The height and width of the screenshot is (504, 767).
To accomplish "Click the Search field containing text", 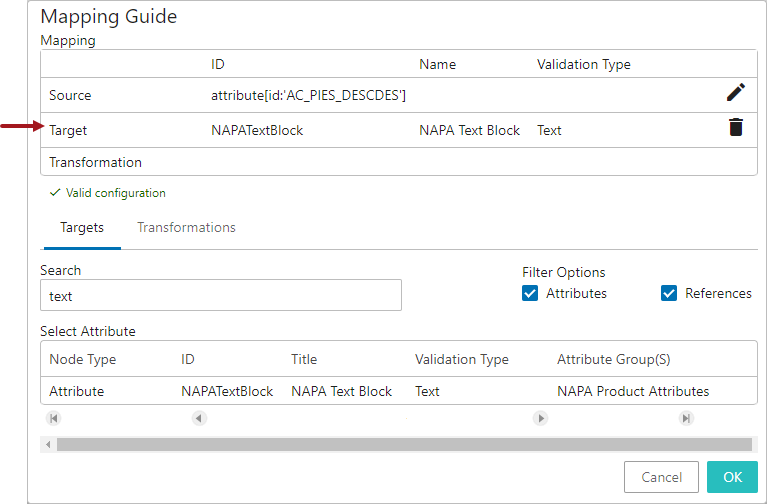I will tap(221, 295).
